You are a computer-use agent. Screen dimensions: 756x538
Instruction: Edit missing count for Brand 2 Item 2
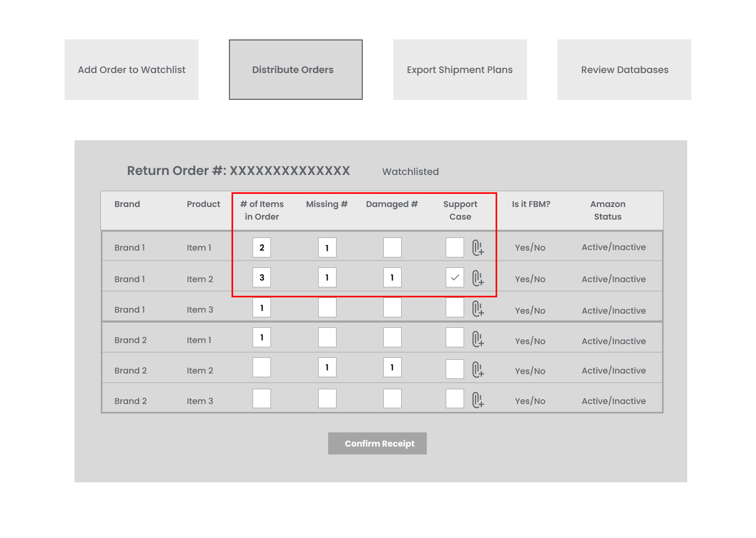(327, 367)
